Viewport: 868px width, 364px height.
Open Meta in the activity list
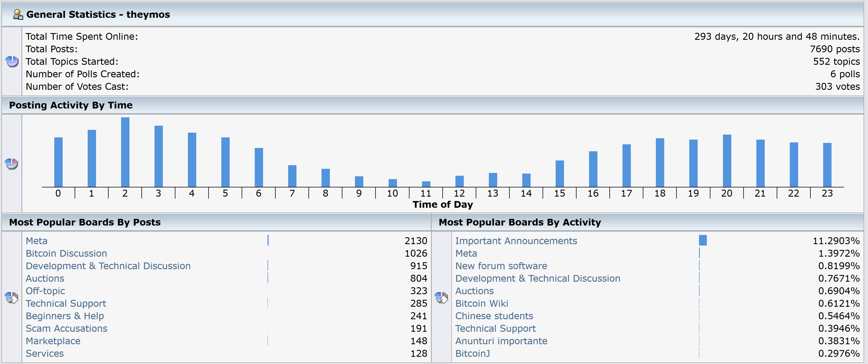[x=466, y=253]
